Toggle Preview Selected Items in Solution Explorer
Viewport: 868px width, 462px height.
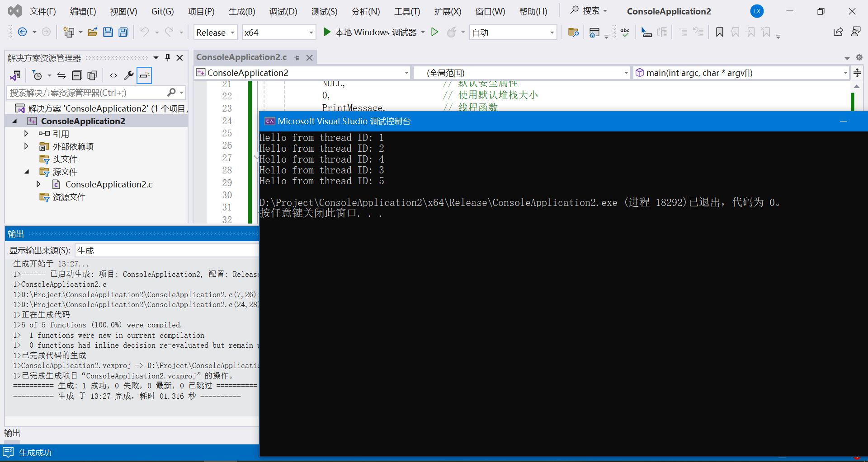(x=144, y=75)
